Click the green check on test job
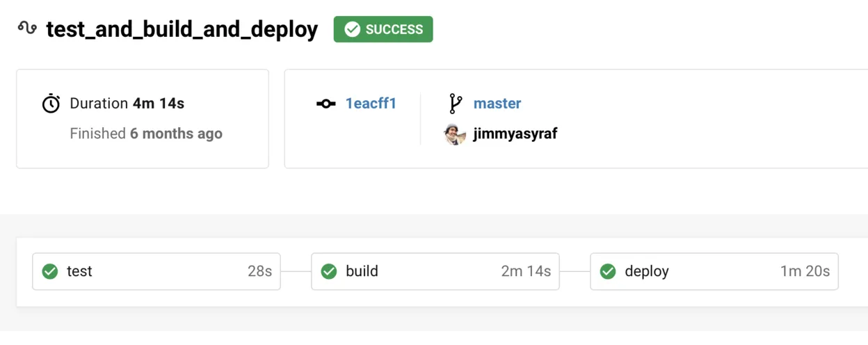868x345 pixels. 50,271
